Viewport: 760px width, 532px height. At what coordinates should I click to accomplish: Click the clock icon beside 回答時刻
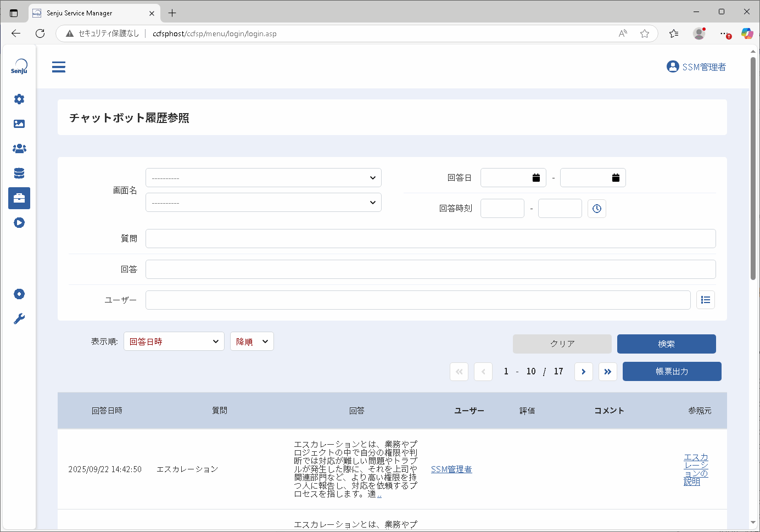(597, 209)
